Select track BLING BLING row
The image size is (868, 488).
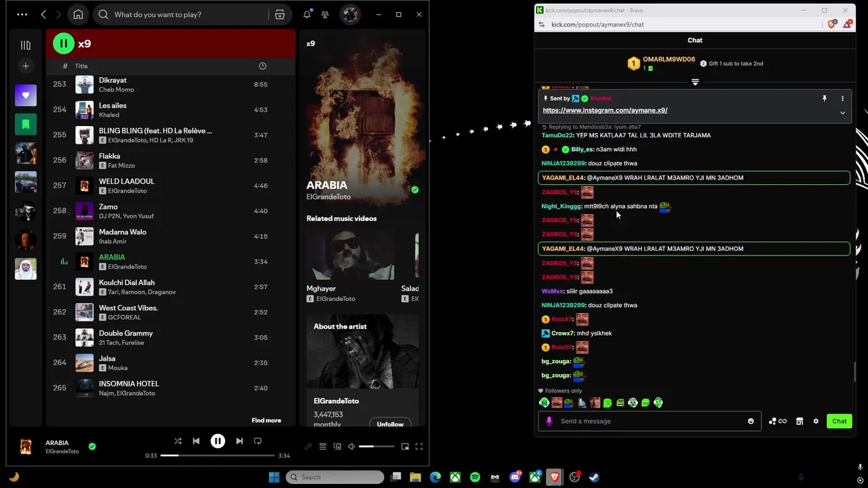pos(170,135)
